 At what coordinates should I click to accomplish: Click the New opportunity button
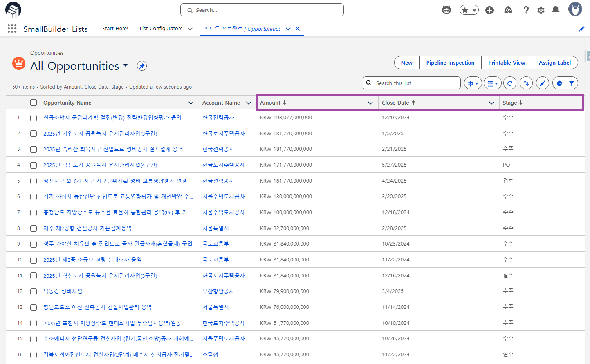[406, 63]
